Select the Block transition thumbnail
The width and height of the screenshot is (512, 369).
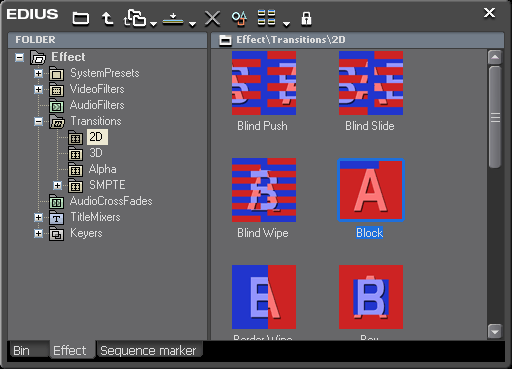click(x=371, y=190)
